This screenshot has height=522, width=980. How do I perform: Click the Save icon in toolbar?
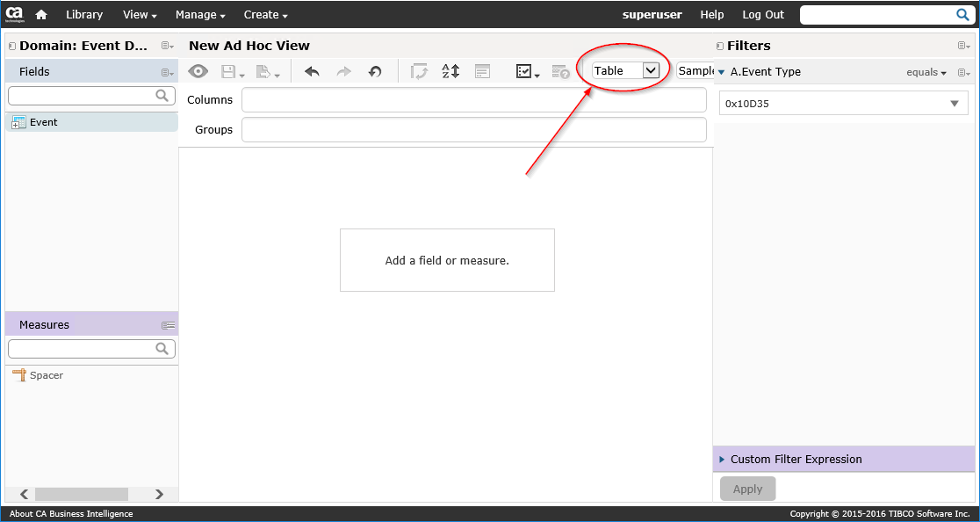click(x=229, y=72)
